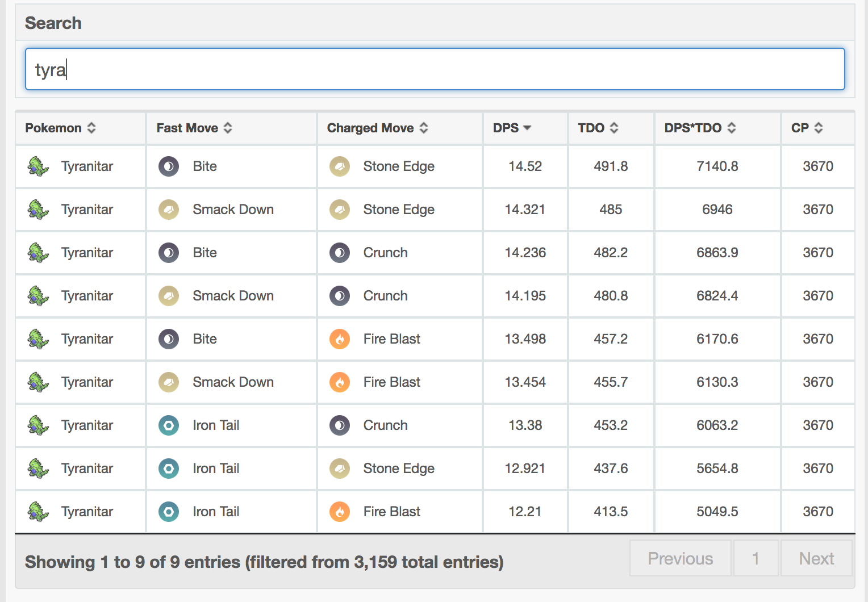Click the Smack Down icon in the 14.195 DPS row
The width and height of the screenshot is (868, 602).
point(169,296)
